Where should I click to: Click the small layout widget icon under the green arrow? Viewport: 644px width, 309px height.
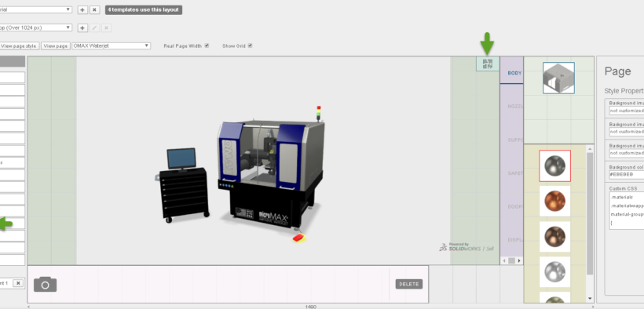point(488,64)
